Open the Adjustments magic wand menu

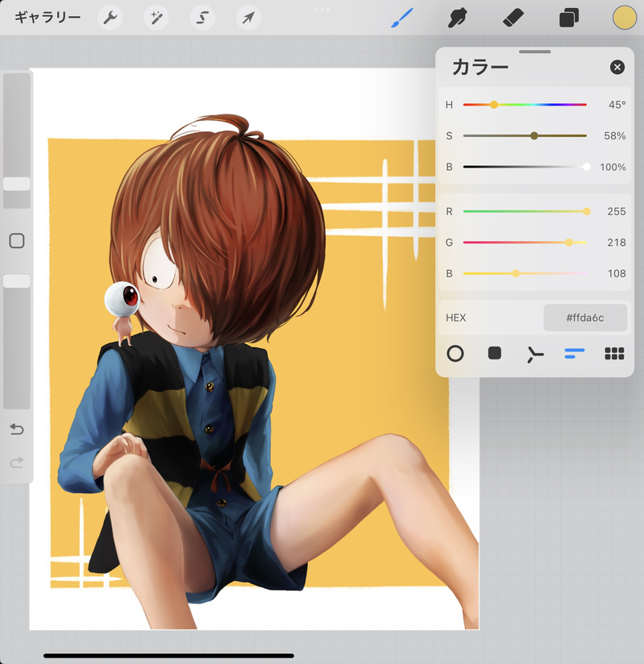[156, 18]
